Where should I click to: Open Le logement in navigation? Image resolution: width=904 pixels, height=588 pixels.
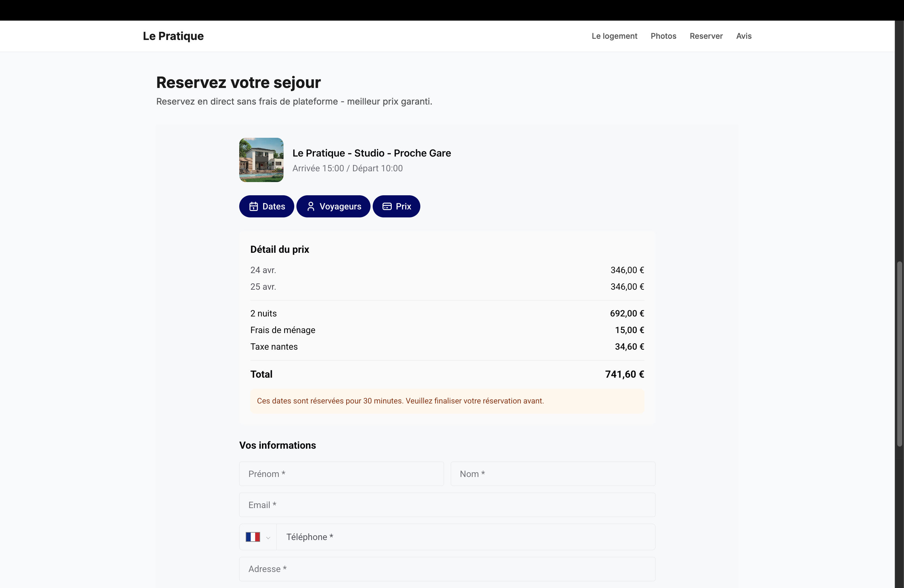614,36
